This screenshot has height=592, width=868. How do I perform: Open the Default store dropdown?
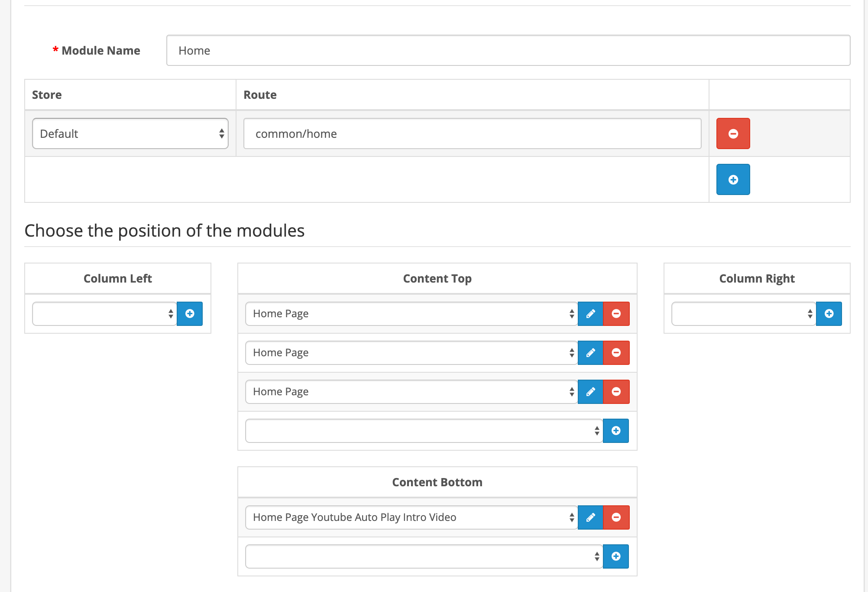click(x=130, y=133)
